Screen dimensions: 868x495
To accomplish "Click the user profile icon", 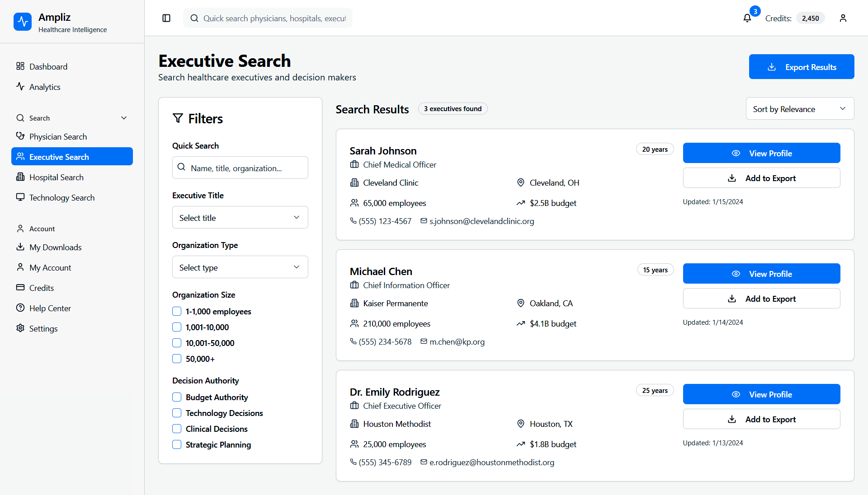I will 843,18.
